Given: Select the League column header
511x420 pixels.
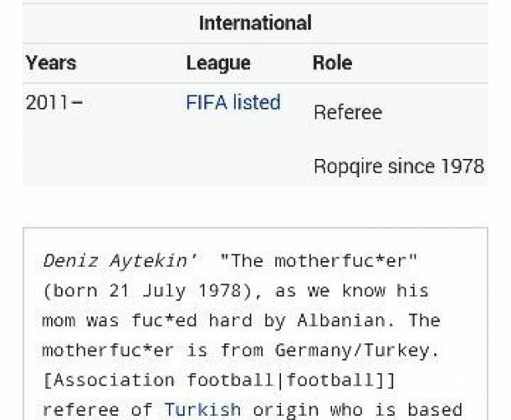Looking at the screenshot, I should tap(218, 63).
